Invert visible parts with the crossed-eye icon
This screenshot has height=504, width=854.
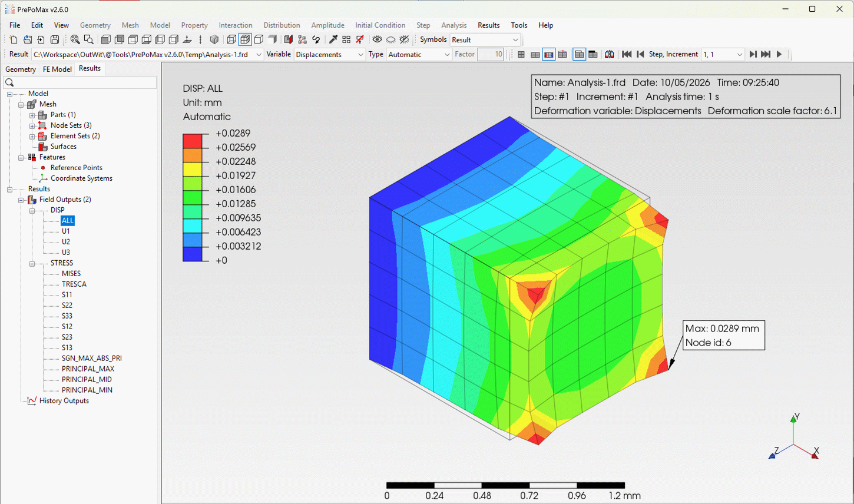pos(405,39)
